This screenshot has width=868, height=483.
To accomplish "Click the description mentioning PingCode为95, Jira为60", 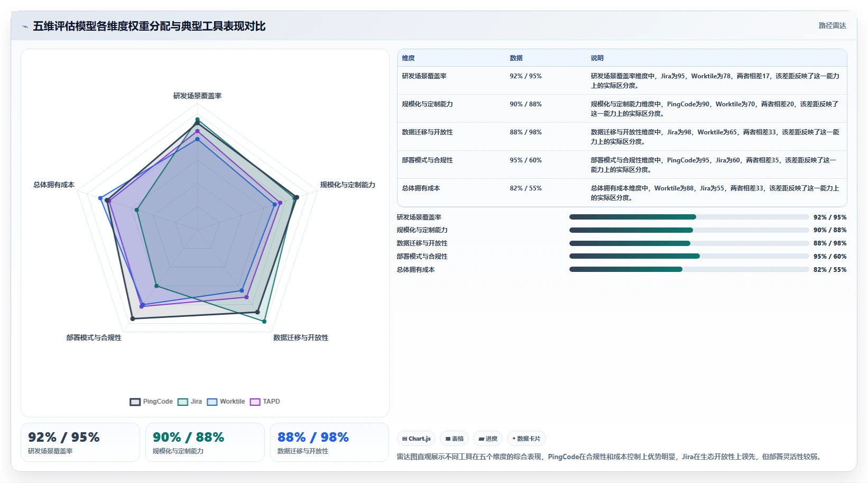I will coord(715,165).
